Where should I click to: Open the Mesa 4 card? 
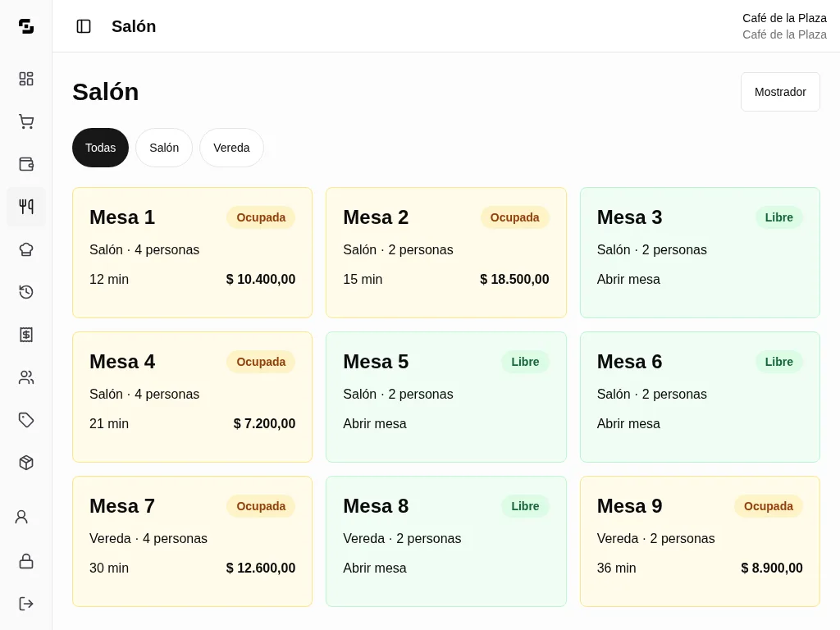point(192,397)
